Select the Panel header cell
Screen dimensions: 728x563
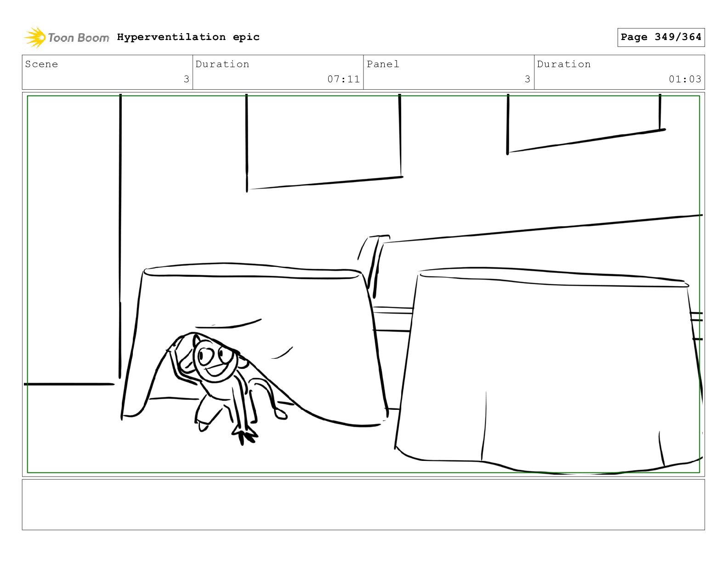click(449, 72)
